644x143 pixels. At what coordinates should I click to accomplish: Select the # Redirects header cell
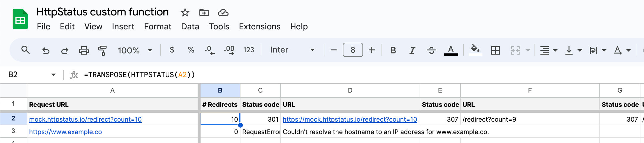coord(220,104)
